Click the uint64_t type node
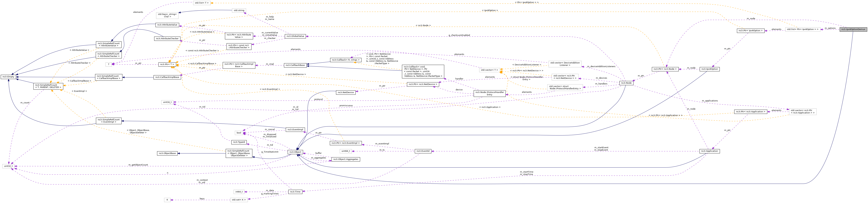 pyautogui.click(x=346, y=151)
